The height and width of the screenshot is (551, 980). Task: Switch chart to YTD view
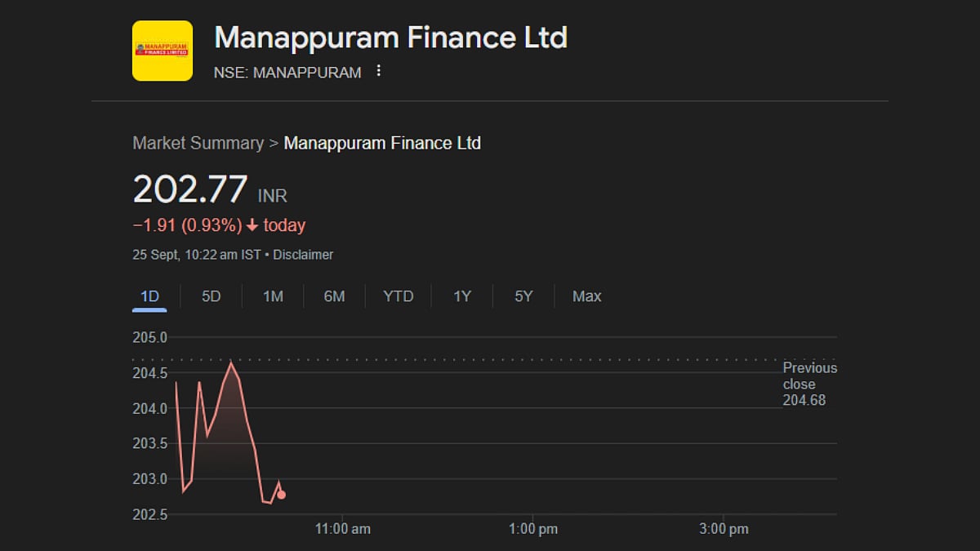tap(399, 296)
